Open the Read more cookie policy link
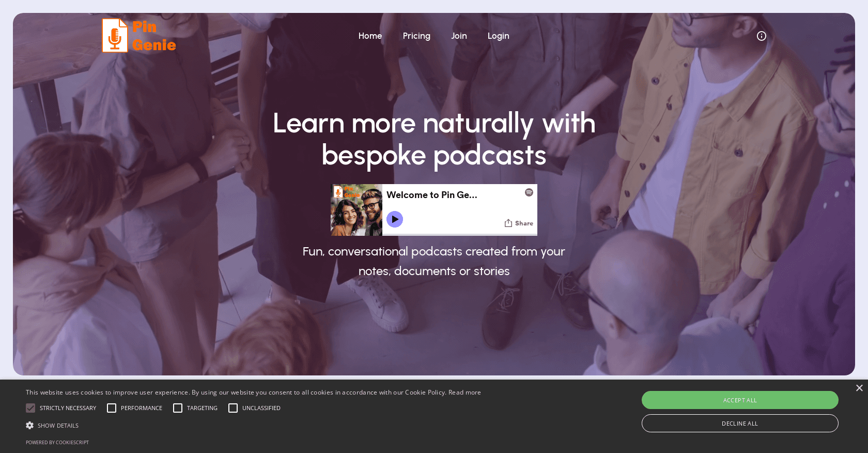This screenshot has height=453, width=868. 464,392
